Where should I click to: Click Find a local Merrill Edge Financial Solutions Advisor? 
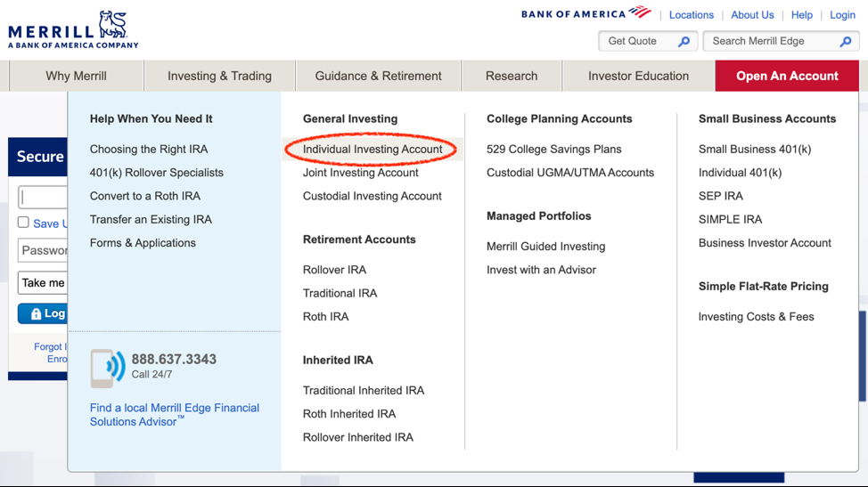coord(175,415)
